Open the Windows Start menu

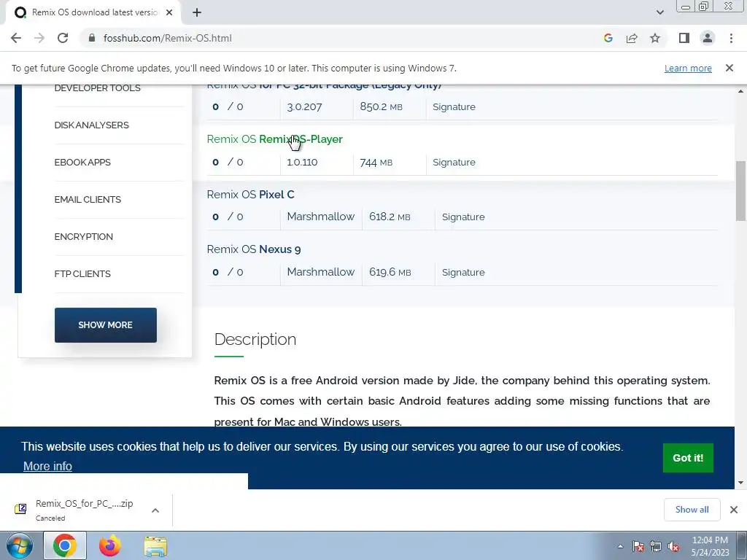pyautogui.click(x=20, y=545)
